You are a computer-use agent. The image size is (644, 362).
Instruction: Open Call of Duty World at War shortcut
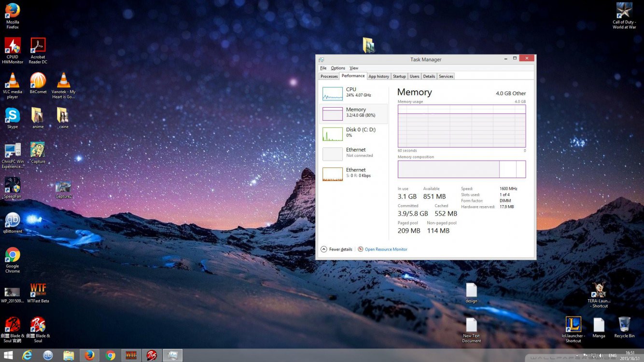[x=624, y=15]
